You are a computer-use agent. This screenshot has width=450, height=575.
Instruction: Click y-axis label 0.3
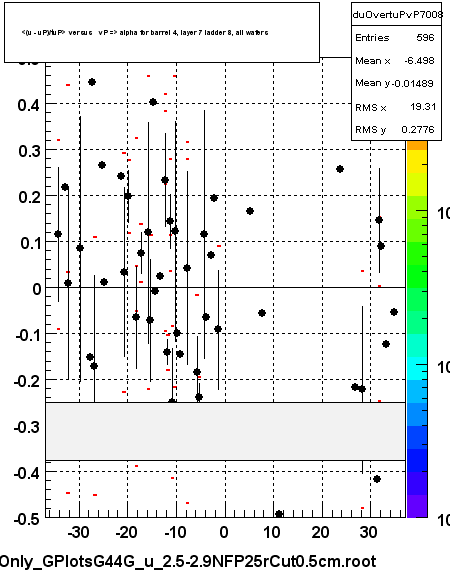[x=29, y=151]
